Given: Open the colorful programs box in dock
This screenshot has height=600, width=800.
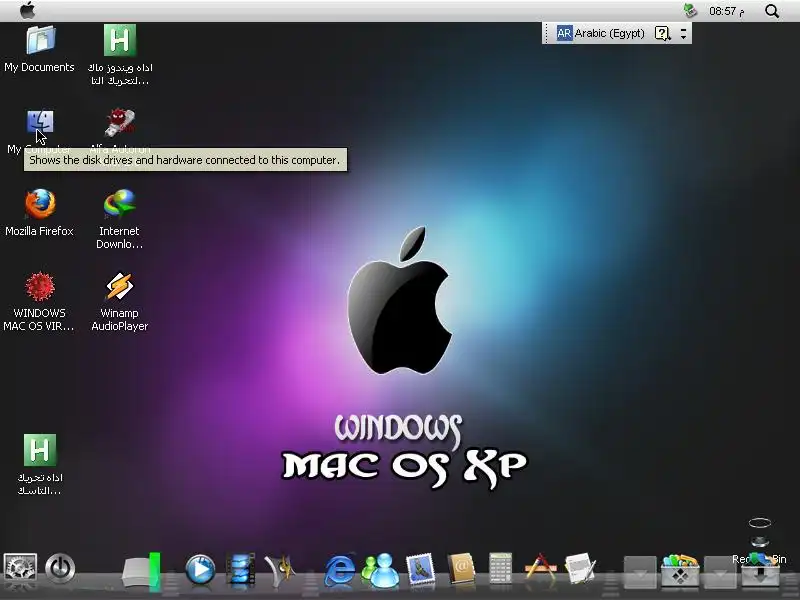Looking at the screenshot, I should click(680, 569).
